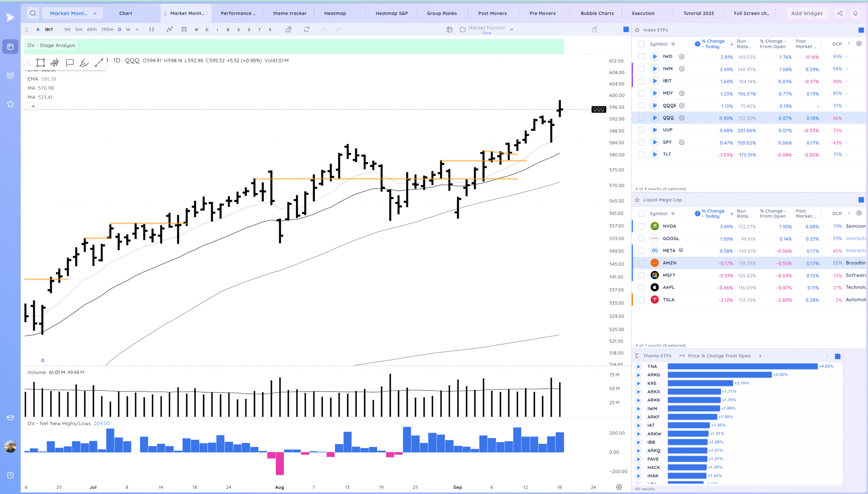This screenshot has width=868, height=494.
Task: Collapse the indicator legend chevron
Action: 33,106
